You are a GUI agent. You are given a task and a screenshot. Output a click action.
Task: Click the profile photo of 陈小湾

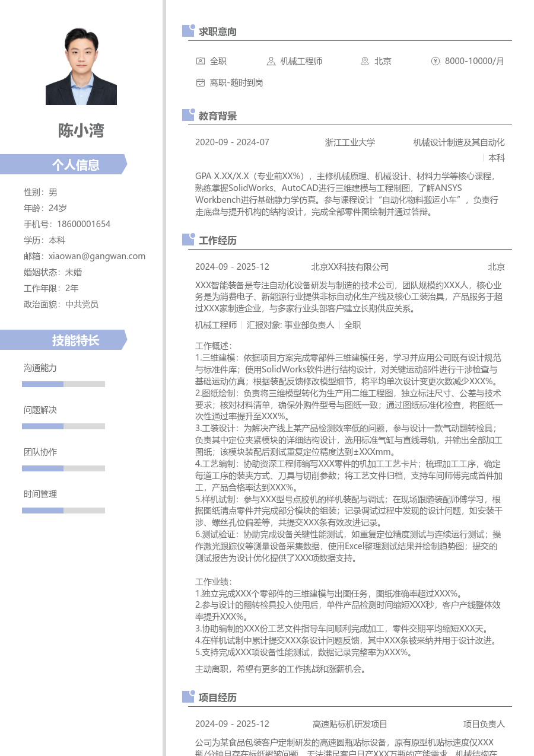point(81,66)
